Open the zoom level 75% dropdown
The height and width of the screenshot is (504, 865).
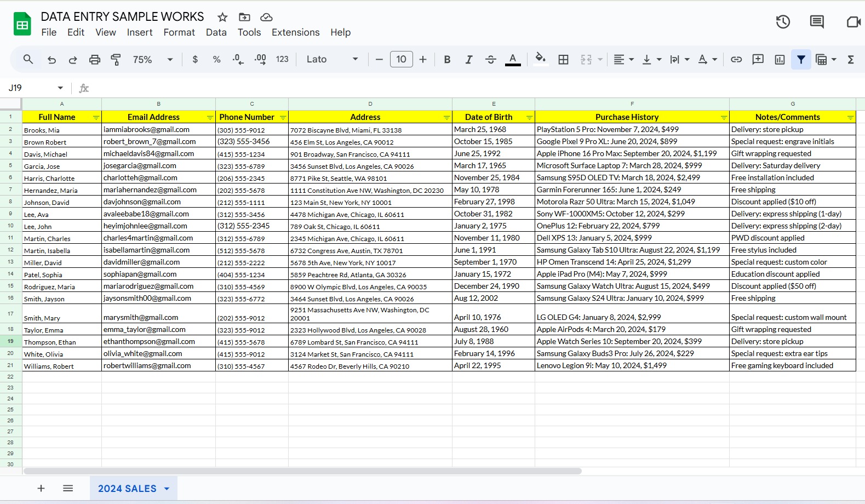[153, 59]
